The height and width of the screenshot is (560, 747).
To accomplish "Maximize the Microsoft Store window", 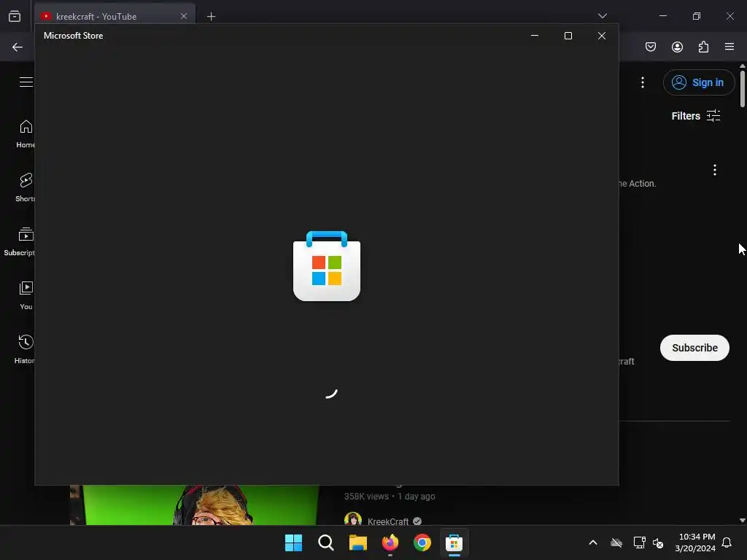I will tap(568, 36).
